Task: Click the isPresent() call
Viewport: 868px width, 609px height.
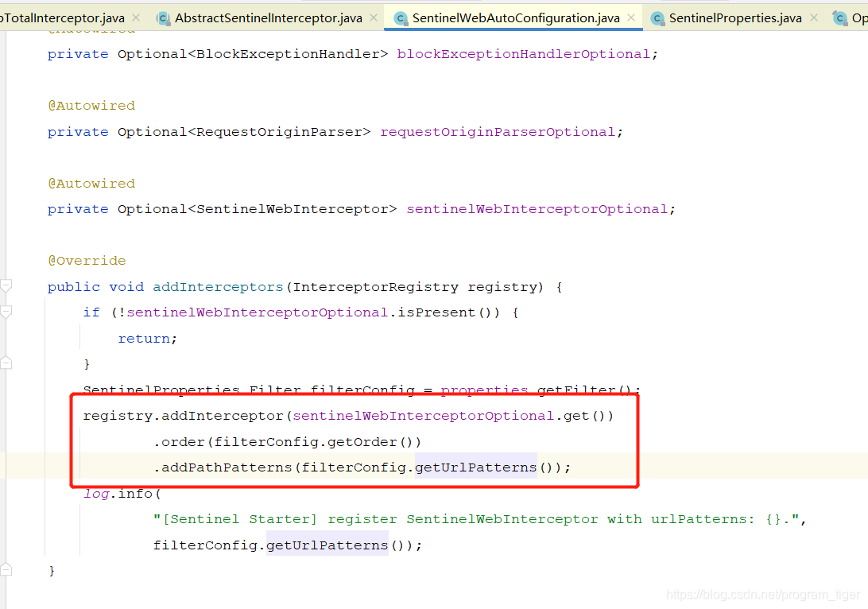Action: 448,312
